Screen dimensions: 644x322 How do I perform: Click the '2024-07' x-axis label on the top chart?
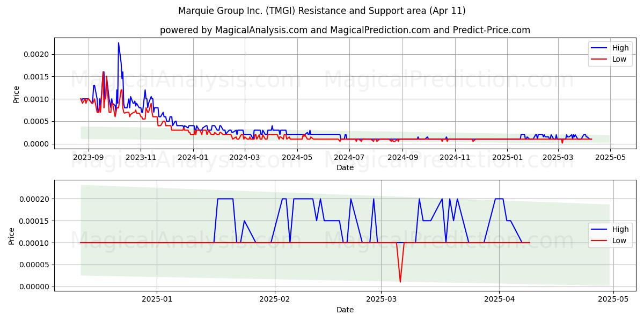(x=349, y=157)
